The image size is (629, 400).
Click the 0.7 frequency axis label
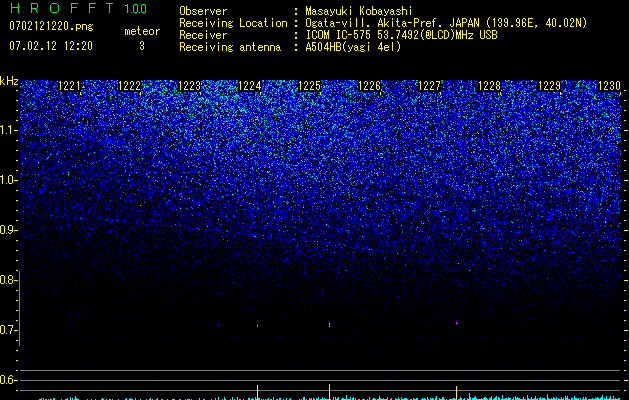click(9, 330)
